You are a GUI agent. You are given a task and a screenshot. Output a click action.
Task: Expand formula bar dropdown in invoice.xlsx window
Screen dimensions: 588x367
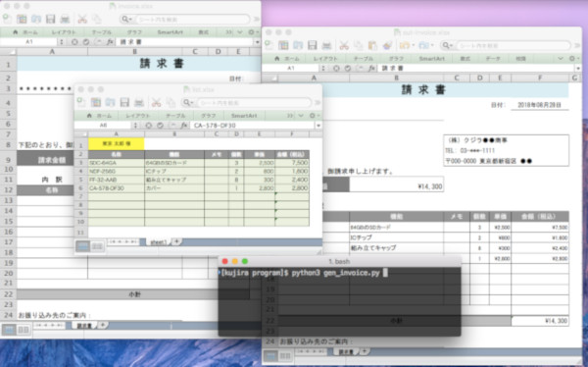257,41
